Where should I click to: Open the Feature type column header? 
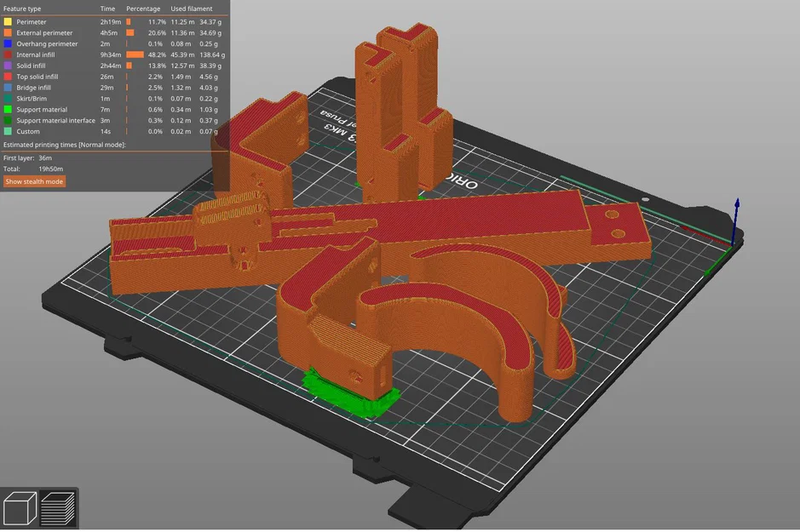click(x=21, y=8)
